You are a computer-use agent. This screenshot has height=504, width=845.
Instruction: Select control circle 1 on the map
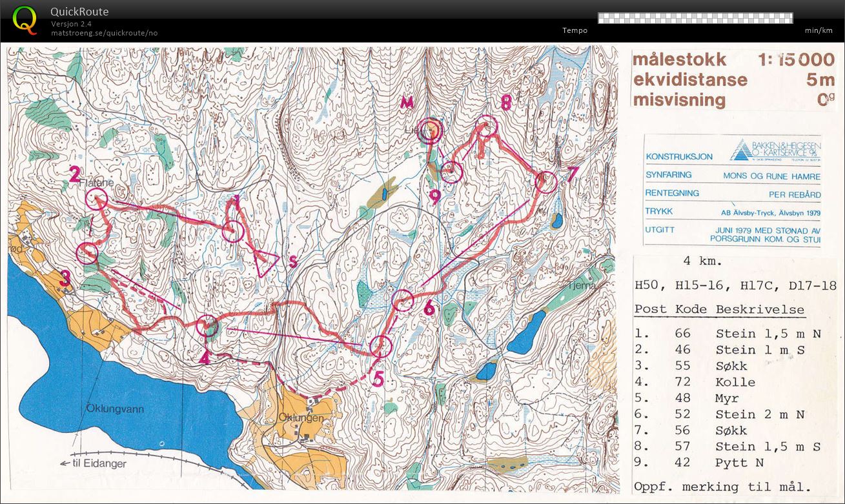233,231
